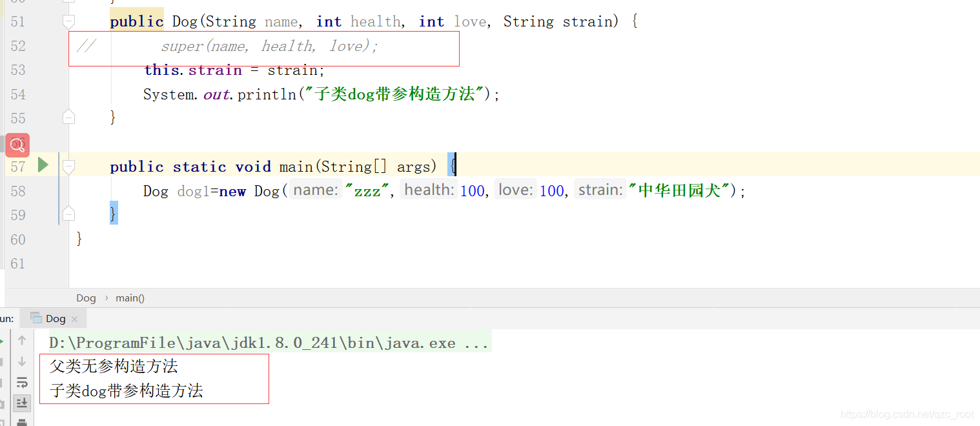Image resolution: width=980 pixels, height=426 pixels.
Task: Click the "zzz" string literal
Action: pos(367,191)
